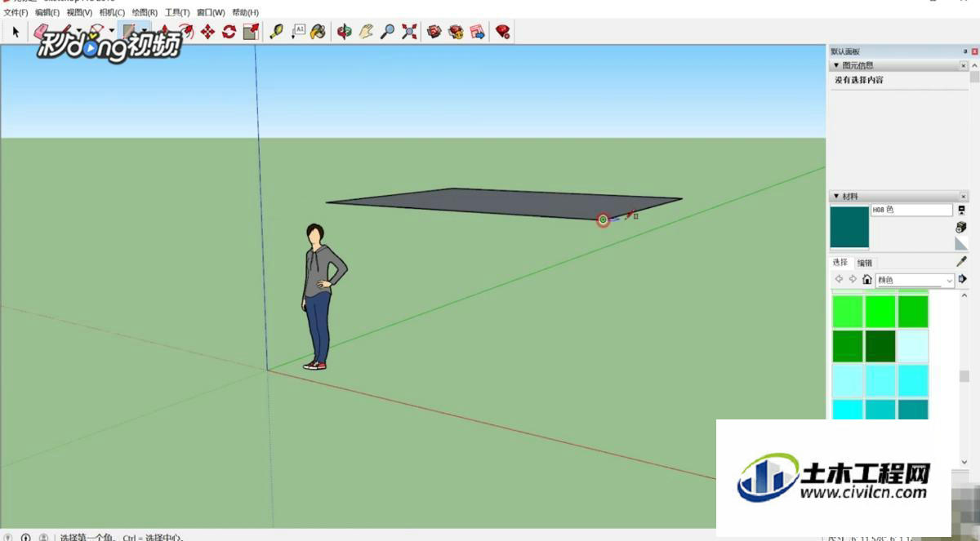Collapse the 材料 panel
The height and width of the screenshot is (541, 980).
pyautogui.click(x=836, y=197)
